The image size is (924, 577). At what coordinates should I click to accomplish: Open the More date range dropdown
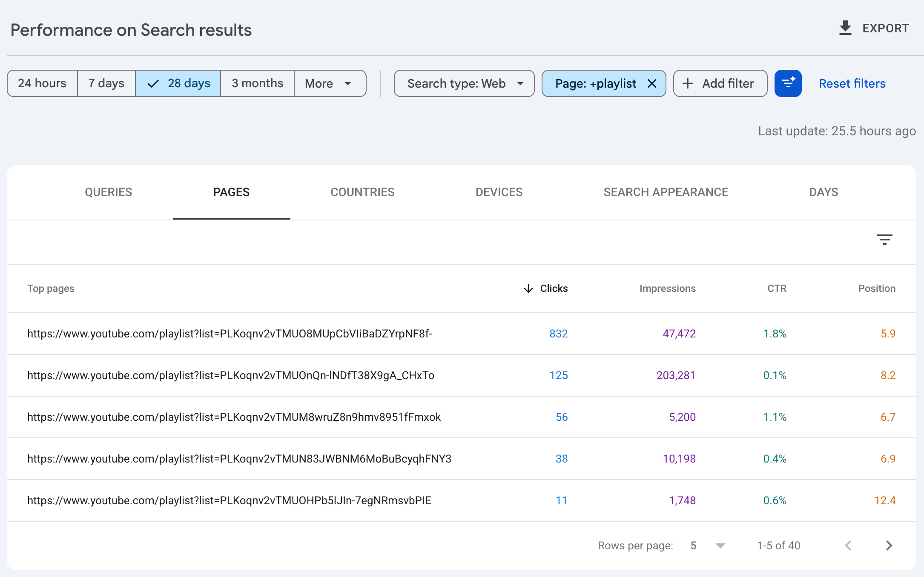pos(330,83)
